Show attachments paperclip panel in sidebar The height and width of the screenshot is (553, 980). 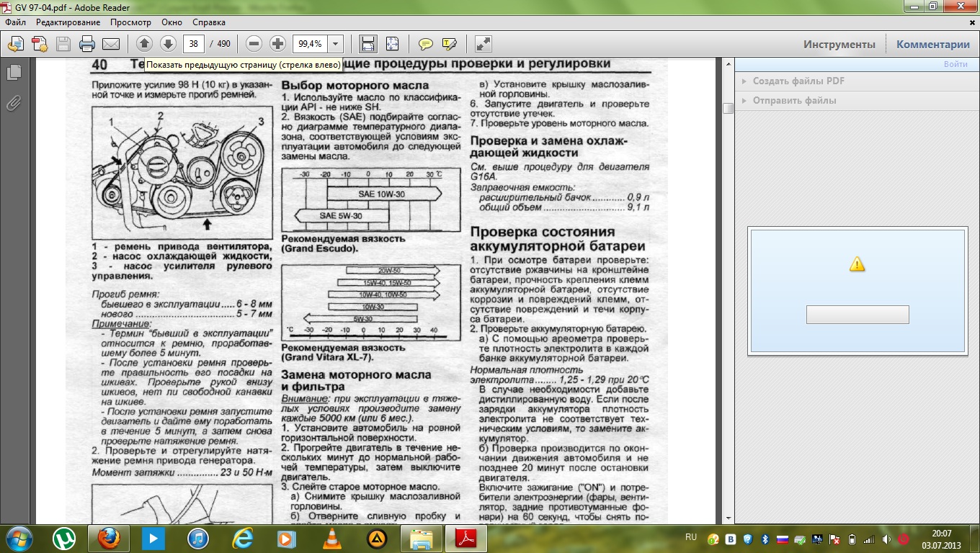click(13, 103)
